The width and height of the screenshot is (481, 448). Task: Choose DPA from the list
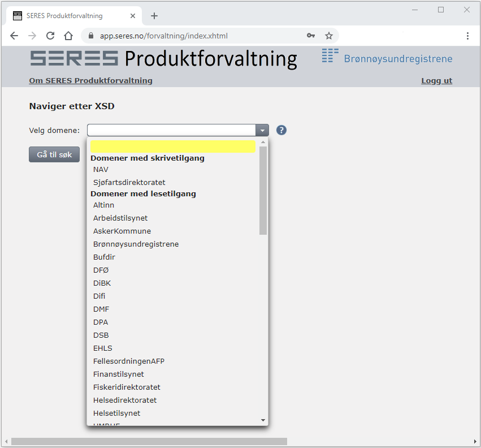click(x=173, y=322)
